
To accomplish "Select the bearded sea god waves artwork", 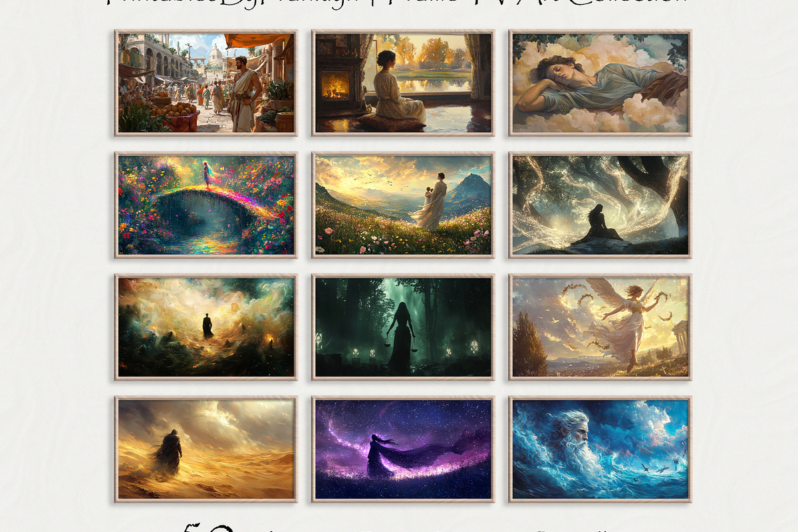I will 600,450.
